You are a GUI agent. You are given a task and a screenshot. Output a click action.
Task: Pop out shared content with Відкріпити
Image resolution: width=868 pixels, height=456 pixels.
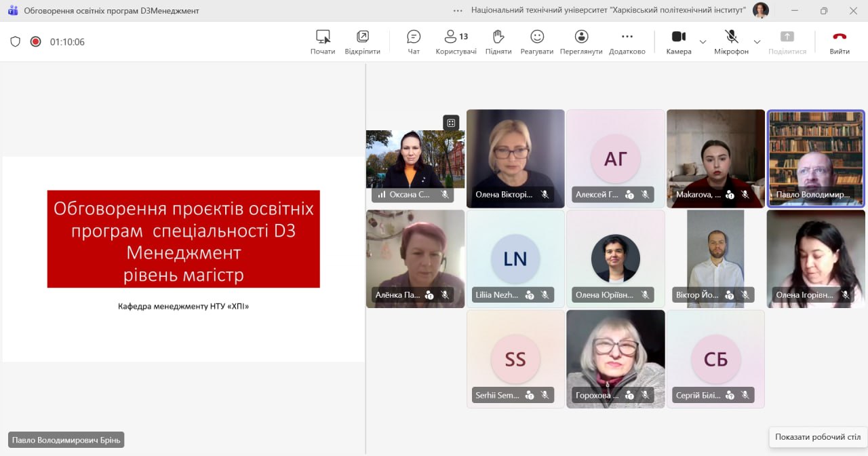pos(362,41)
